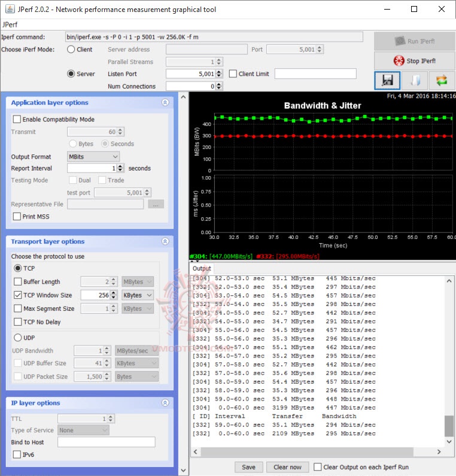Click green #304 legend label

(221, 256)
